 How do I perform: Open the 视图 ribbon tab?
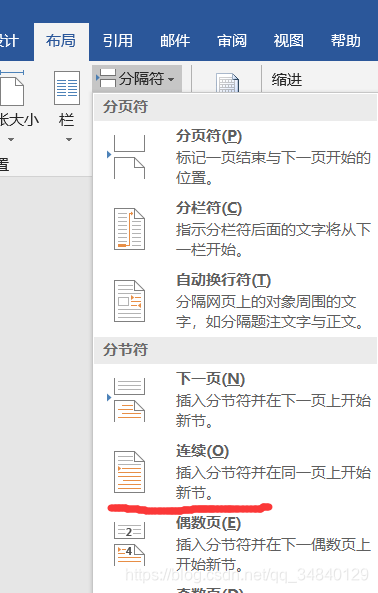point(288,41)
